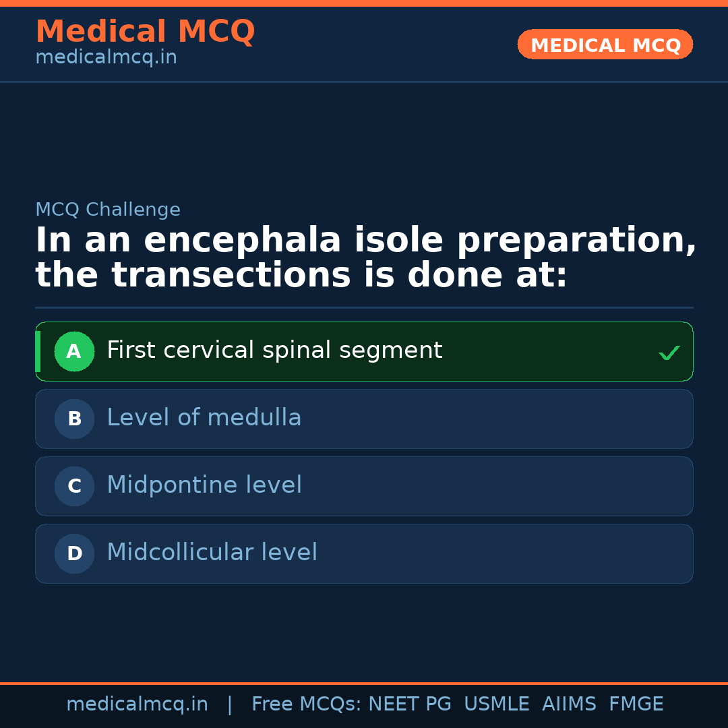Click 'FMGE' in the footer
This screenshot has height=728, width=728.
pyautogui.click(x=636, y=704)
